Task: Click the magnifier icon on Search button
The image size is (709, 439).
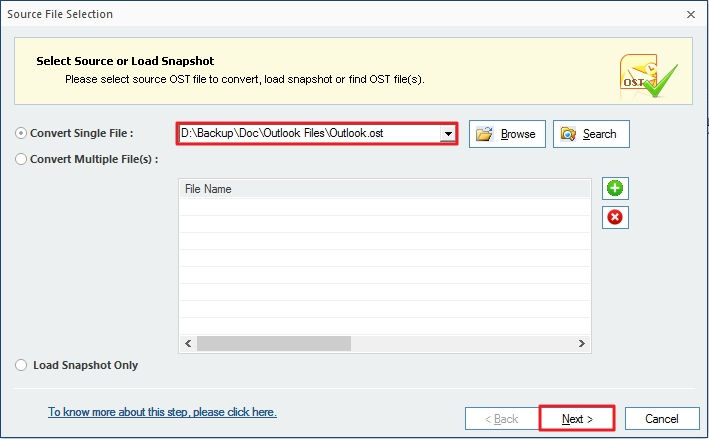Action: point(568,134)
